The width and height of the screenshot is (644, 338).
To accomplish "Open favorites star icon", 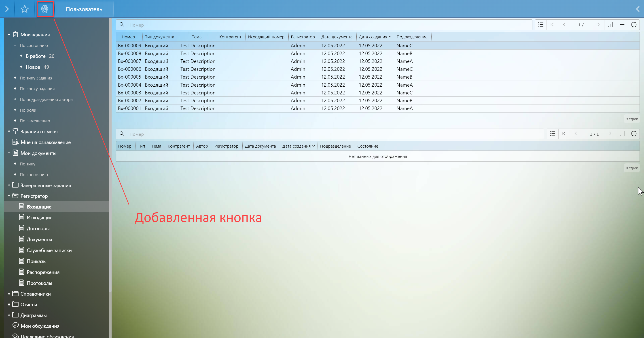I will [25, 9].
